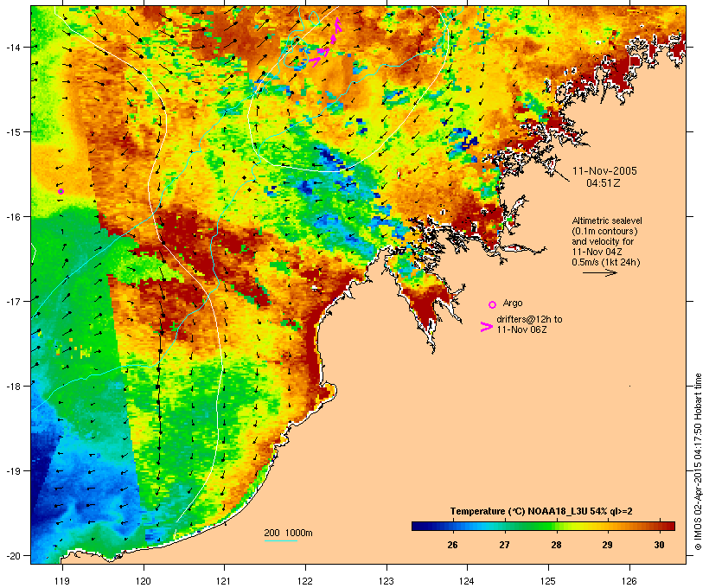The width and height of the screenshot is (709, 588).
Task: Click the text 'and velocity for'
Action: [x=603, y=241]
